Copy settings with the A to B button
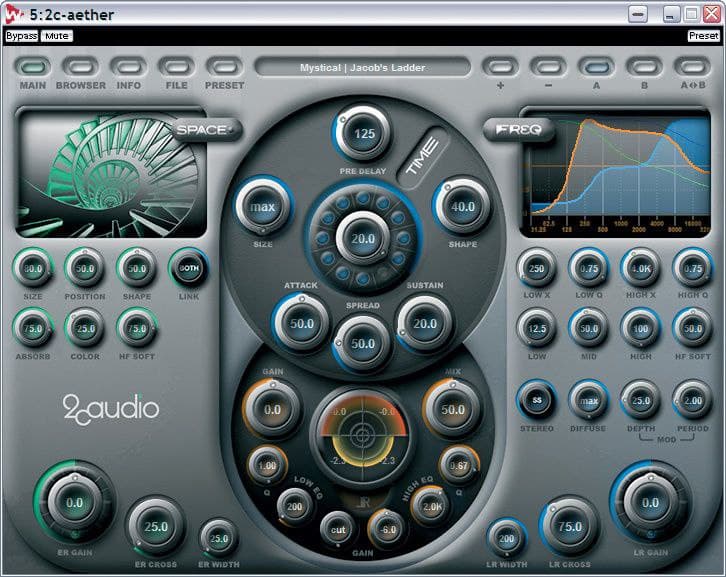Screen dimensions: 726x577 point(693,67)
